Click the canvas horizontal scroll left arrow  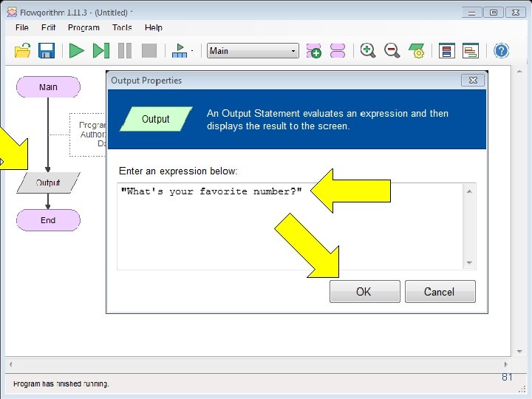(x=11, y=365)
